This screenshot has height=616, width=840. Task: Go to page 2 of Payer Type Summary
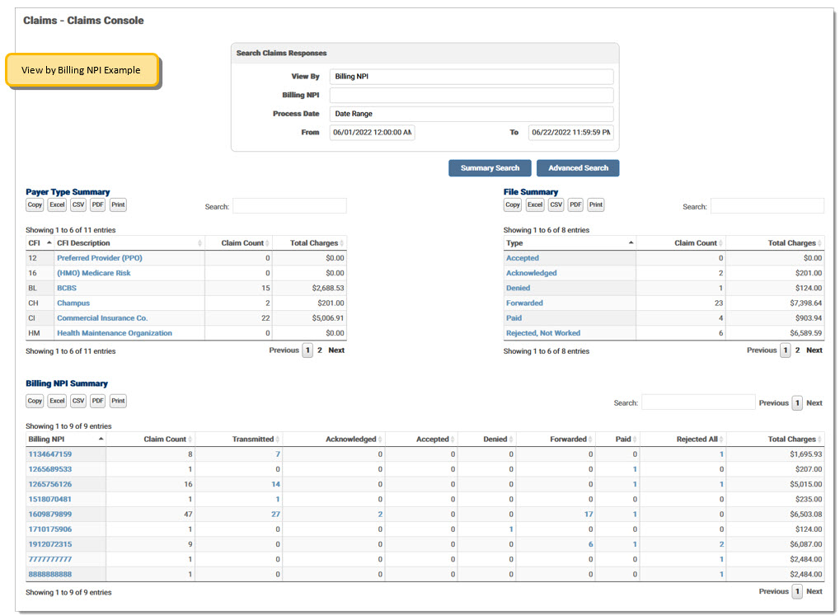320,350
